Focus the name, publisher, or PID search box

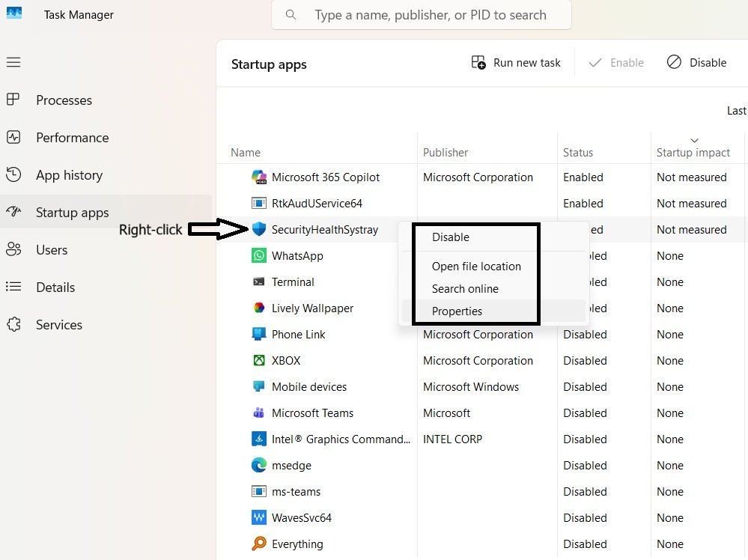[422, 15]
